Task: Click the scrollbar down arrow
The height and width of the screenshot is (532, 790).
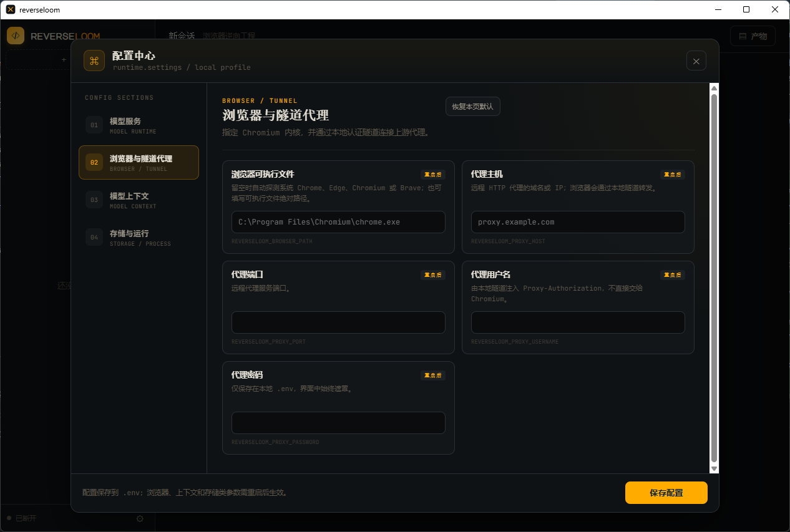Action: (x=714, y=468)
